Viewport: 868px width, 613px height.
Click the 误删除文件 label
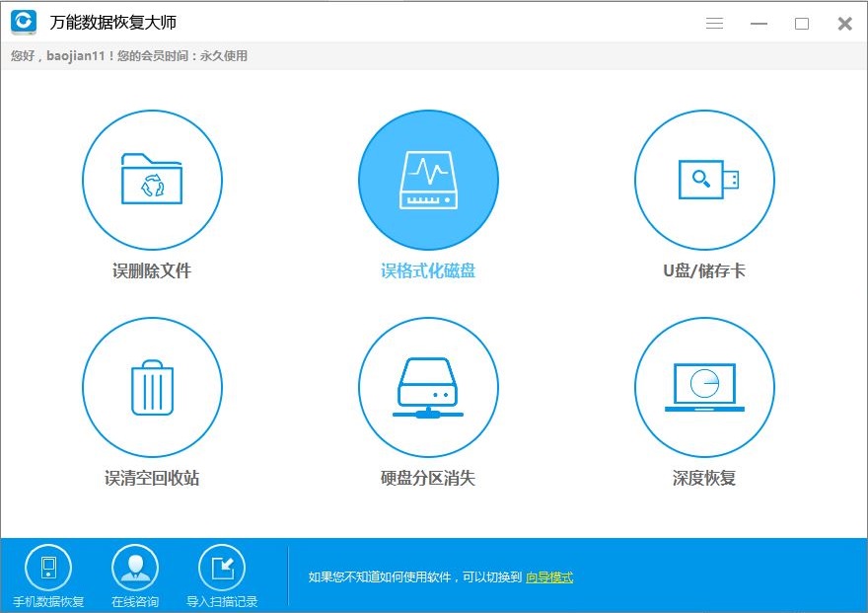(x=152, y=270)
